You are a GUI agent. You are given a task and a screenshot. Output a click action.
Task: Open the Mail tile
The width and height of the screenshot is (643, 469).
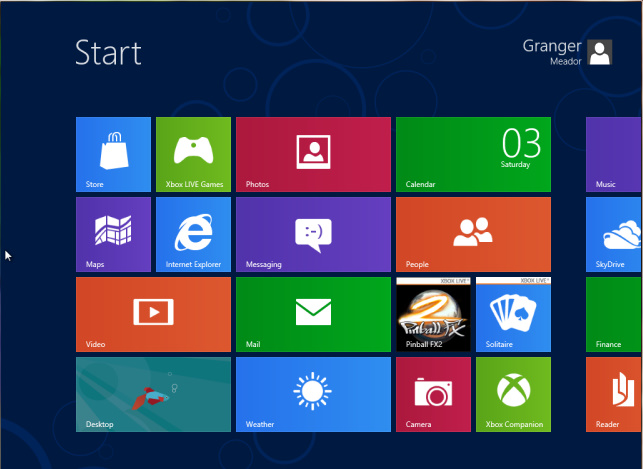tap(313, 314)
